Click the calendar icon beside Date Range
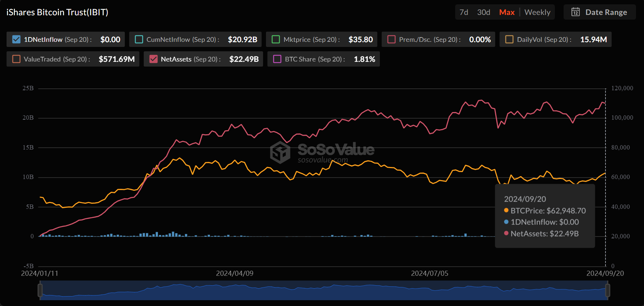The width and height of the screenshot is (644, 306). click(x=575, y=12)
